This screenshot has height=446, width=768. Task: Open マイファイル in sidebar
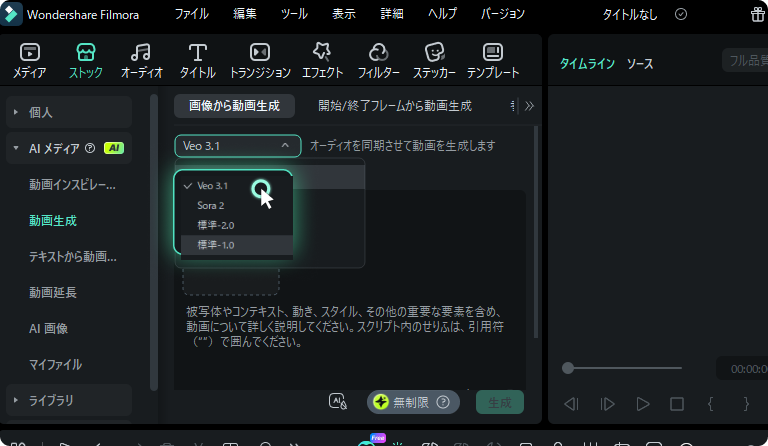tap(55, 364)
